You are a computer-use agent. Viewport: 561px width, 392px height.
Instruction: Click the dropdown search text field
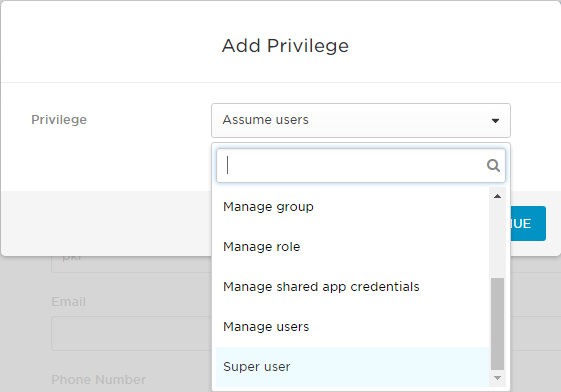pos(361,166)
